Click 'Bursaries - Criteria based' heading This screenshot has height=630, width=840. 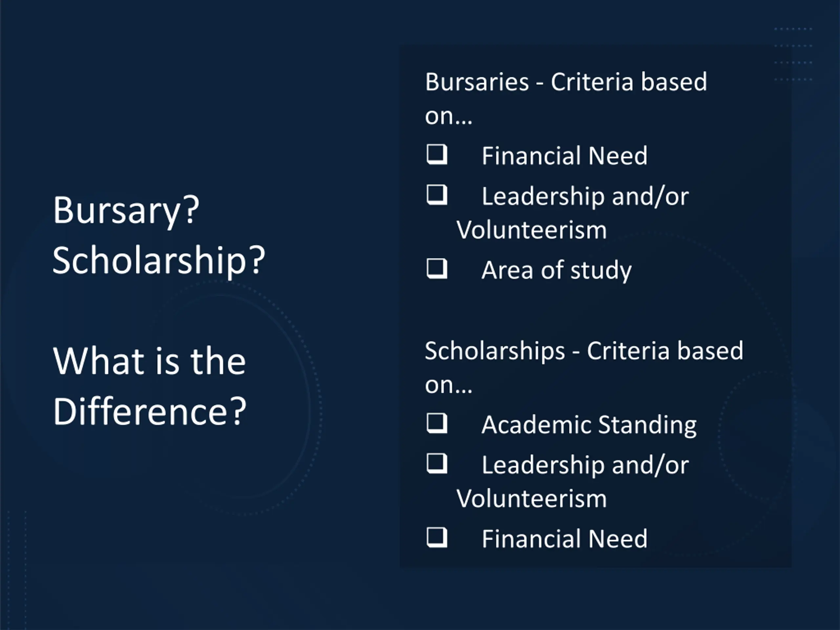coord(566,82)
